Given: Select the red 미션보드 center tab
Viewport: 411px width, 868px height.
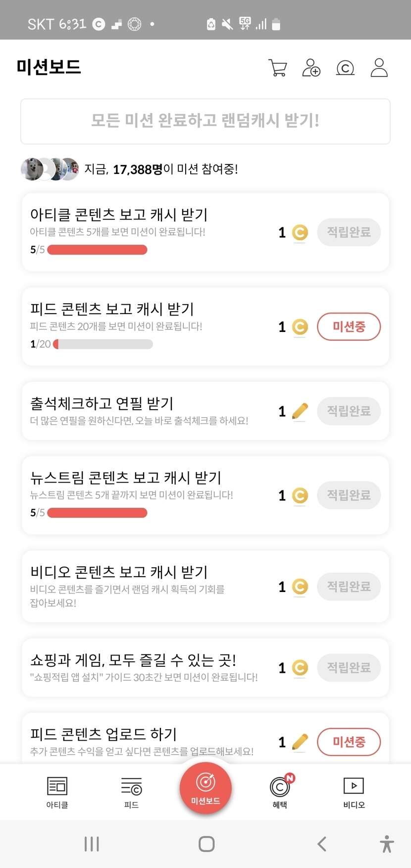Looking at the screenshot, I should pyautogui.click(x=205, y=788).
